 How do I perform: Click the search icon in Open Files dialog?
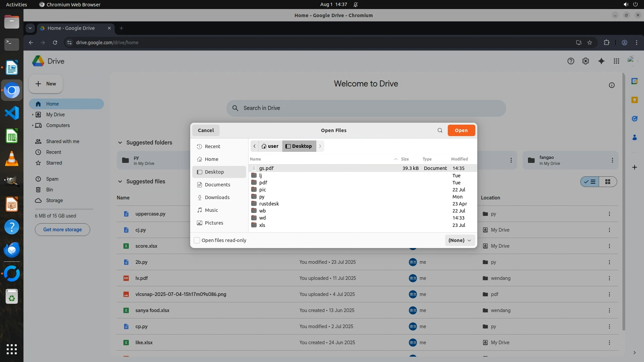click(x=440, y=130)
